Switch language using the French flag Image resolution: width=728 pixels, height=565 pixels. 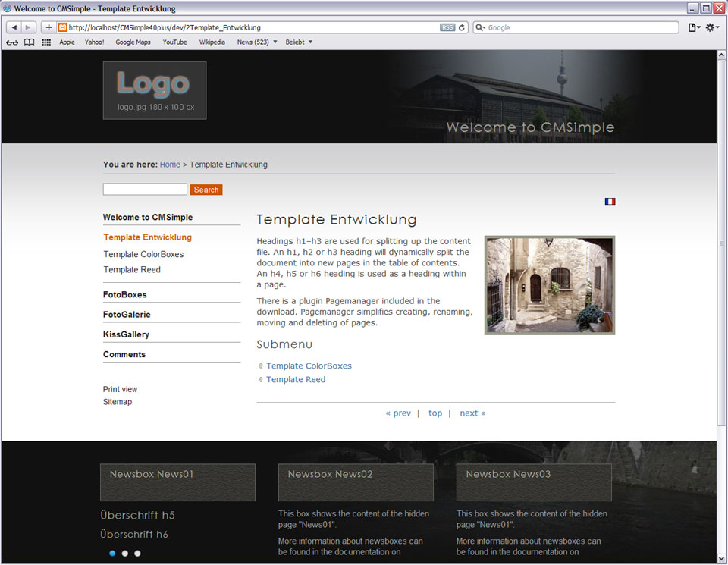pos(610,202)
